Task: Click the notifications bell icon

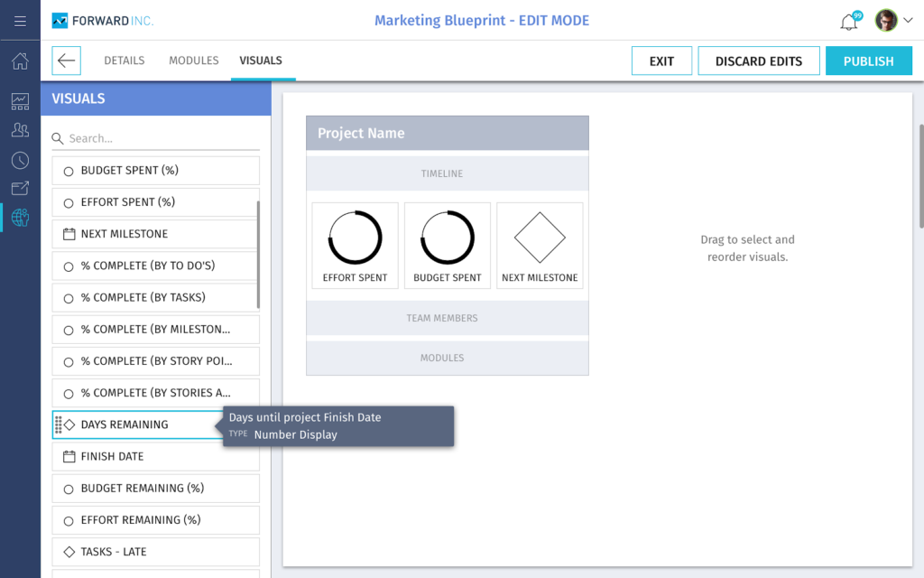Action: [x=848, y=22]
